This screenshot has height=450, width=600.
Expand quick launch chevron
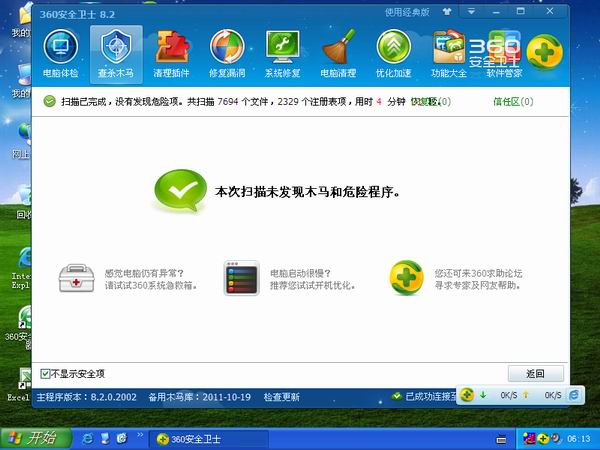(140, 435)
